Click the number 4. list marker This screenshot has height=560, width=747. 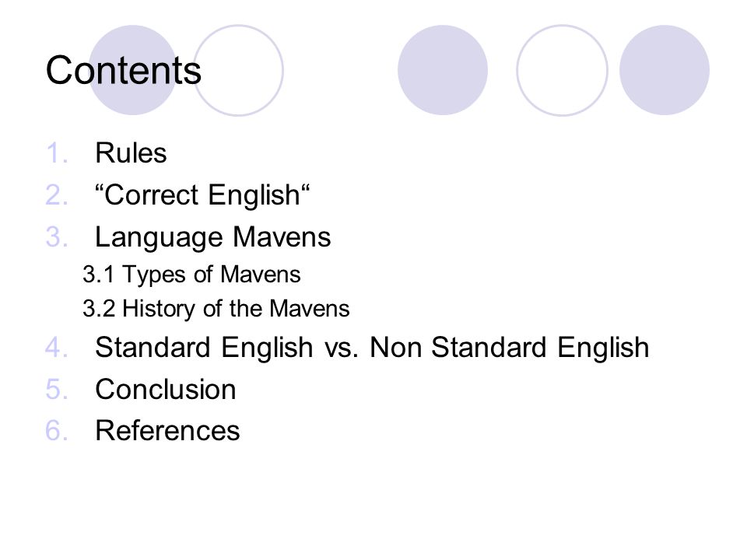57,347
